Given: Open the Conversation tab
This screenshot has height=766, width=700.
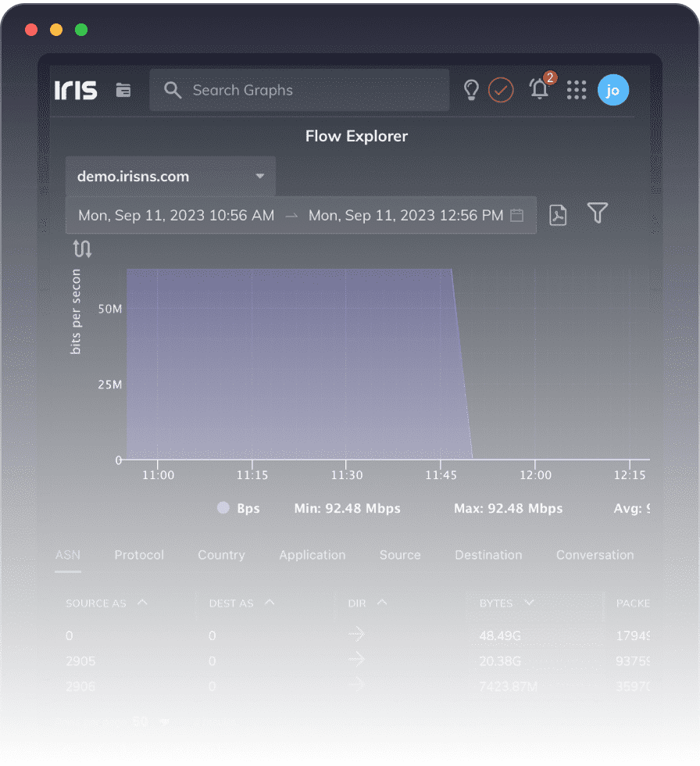Looking at the screenshot, I should click(595, 555).
